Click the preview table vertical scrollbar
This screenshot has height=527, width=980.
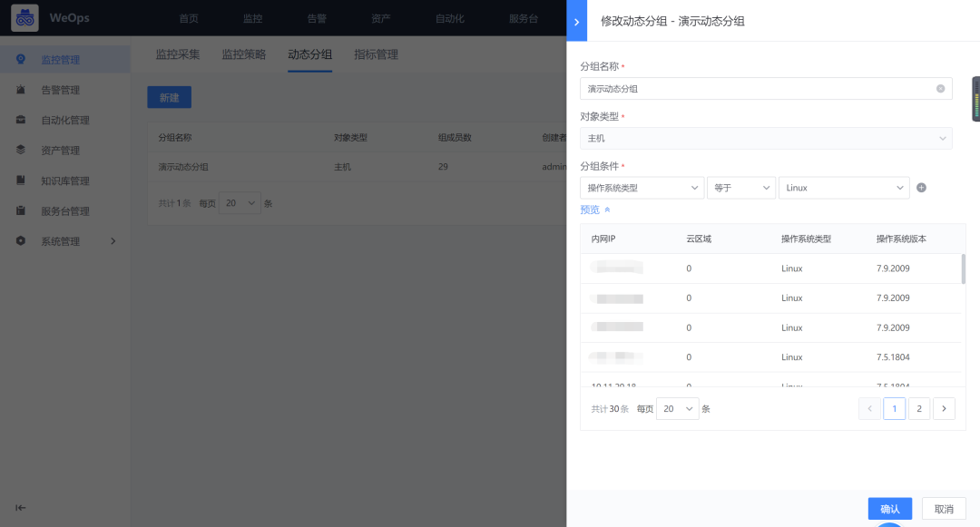(963, 268)
